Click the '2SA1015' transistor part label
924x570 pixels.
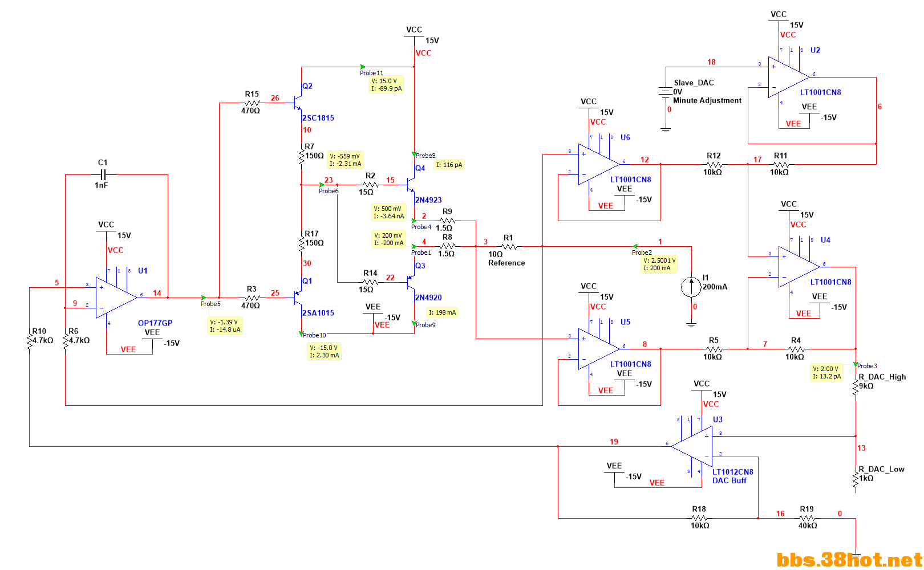pos(318,313)
